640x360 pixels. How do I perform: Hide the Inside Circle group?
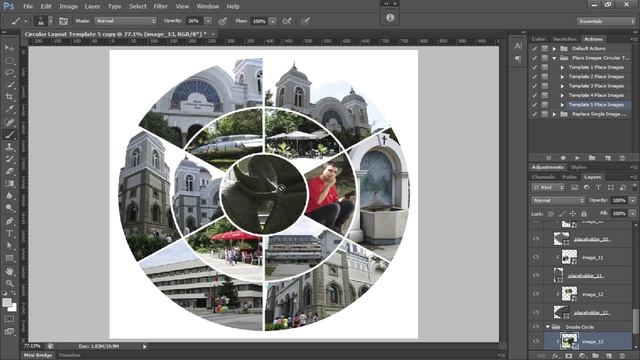click(x=536, y=327)
